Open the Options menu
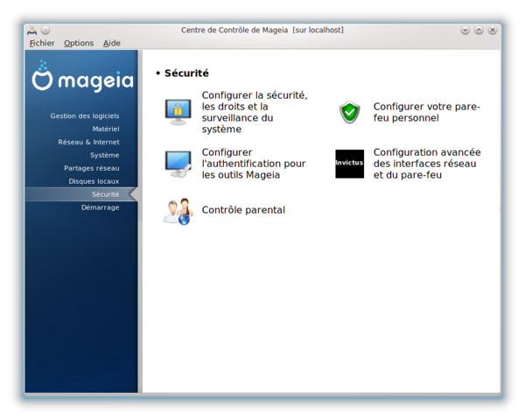The height and width of the screenshot is (420, 525). pyautogui.click(x=79, y=43)
